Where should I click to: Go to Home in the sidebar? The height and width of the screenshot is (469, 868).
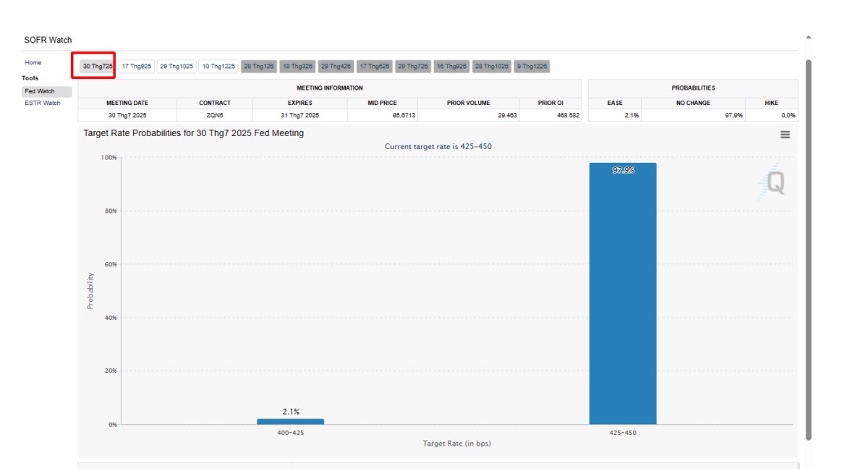pyautogui.click(x=33, y=63)
